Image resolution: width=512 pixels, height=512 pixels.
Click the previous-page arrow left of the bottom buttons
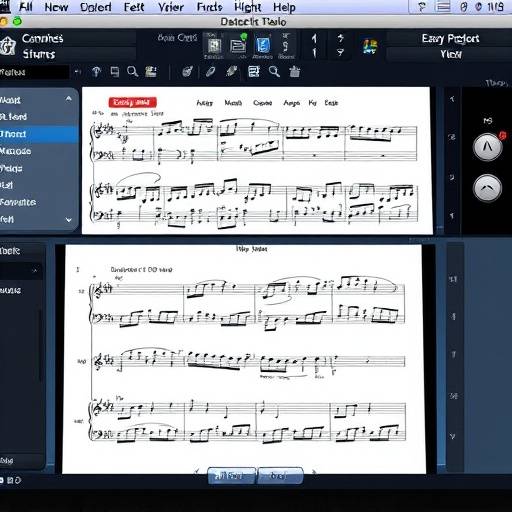click(x=197, y=471)
